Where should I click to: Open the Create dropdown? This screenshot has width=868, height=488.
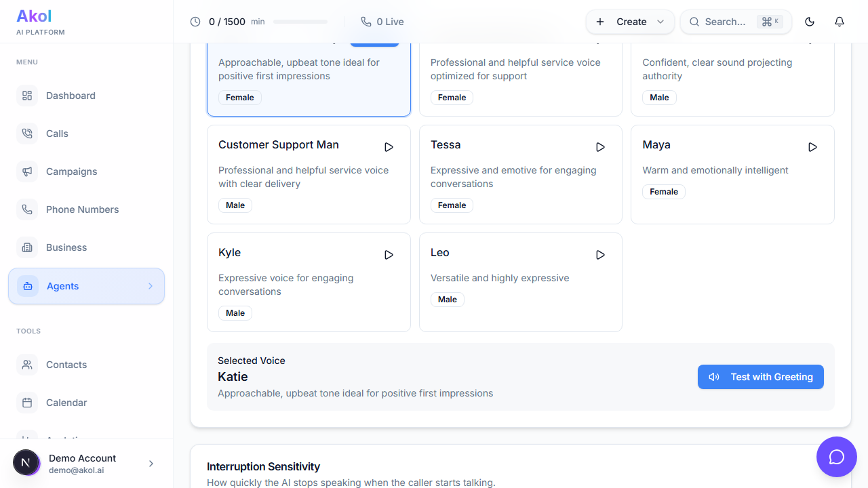630,22
